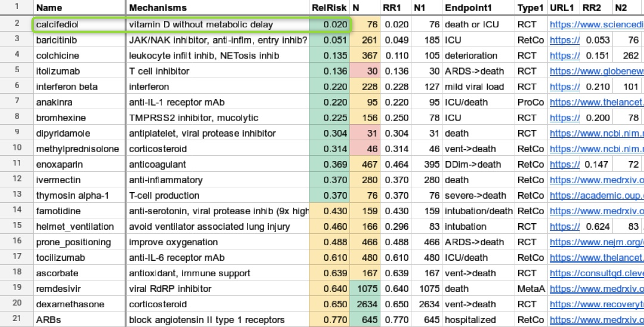Click row number 21 header
This screenshot has height=327, width=644.
tap(17, 319)
